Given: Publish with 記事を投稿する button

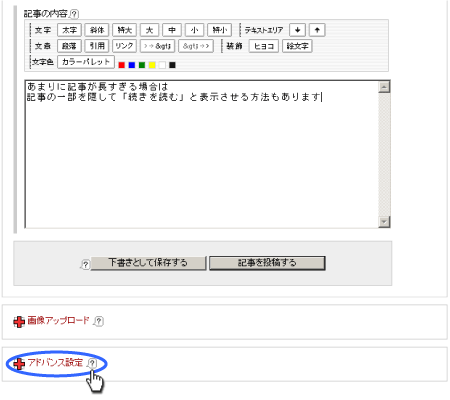Looking at the screenshot, I should (x=267, y=263).
